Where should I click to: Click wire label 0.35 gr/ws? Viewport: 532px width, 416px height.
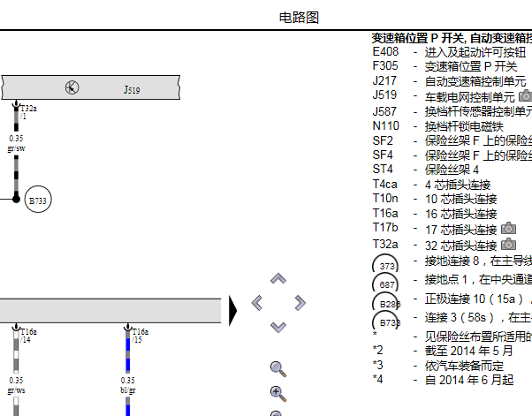point(16,385)
